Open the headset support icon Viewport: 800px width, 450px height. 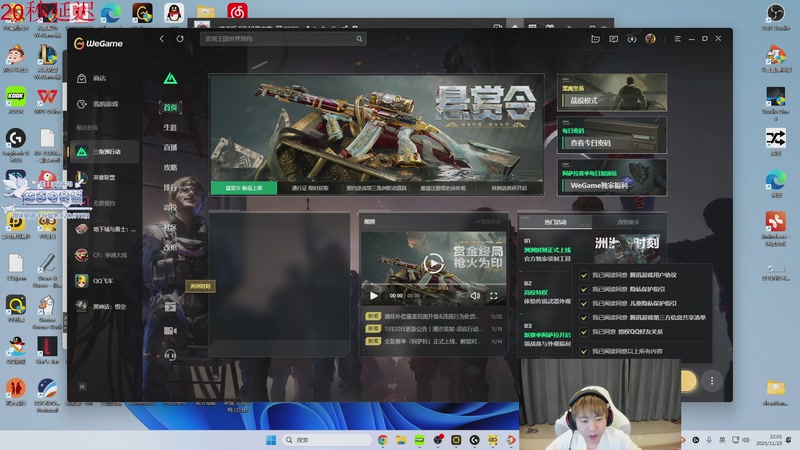pos(170,355)
